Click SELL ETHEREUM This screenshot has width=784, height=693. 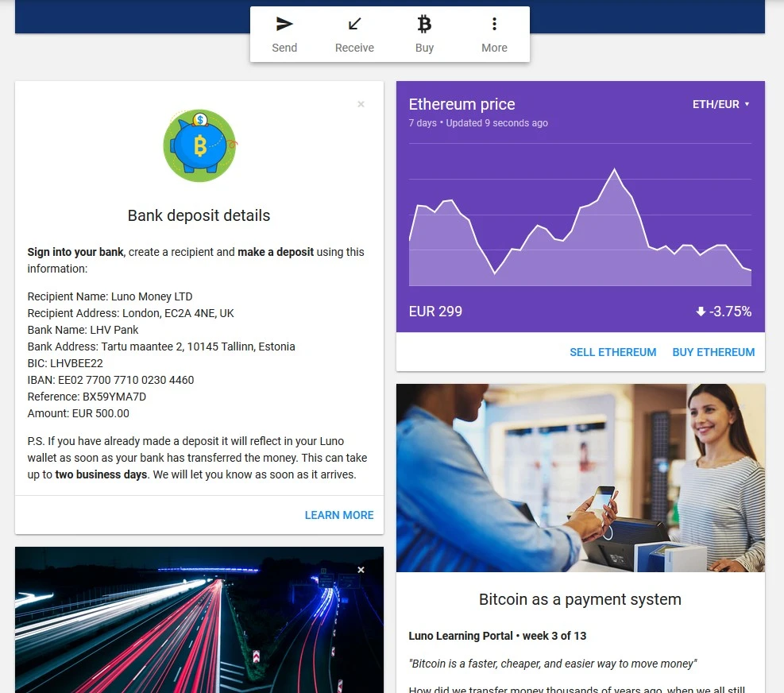click(x=613, y=352)
